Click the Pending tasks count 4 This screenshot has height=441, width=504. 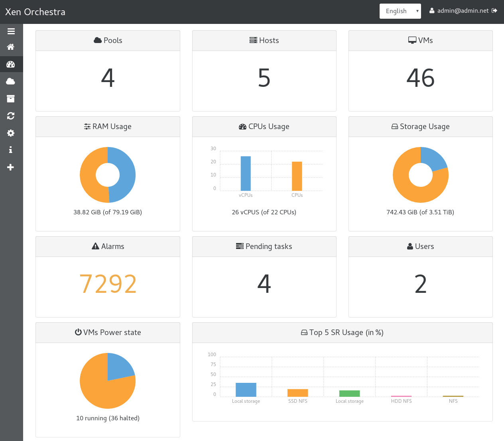pyautogui.click(x=264, y=284)
